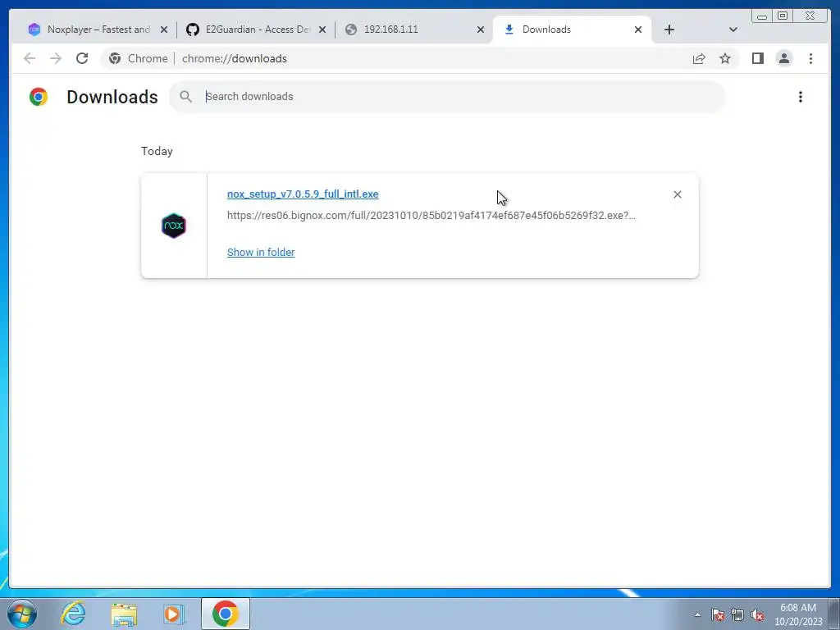
Task: Minimize the Chrome window
Action: tap(762, 16)
